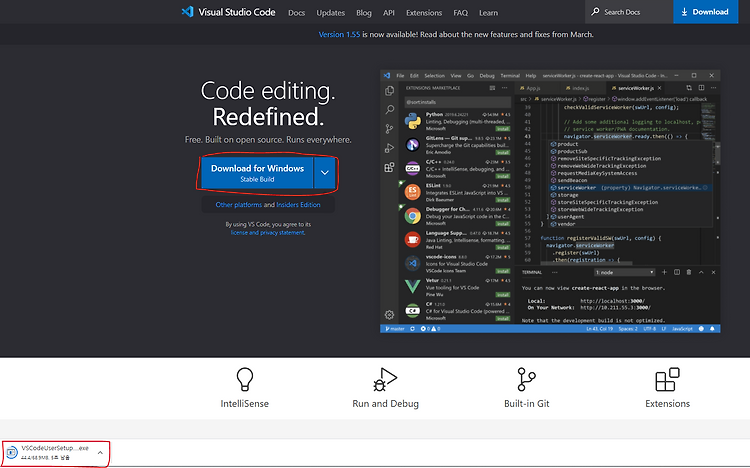Click 'Spaces: 2' in the status bar
This screenshot has height=468, width=750.
click(628, 329)
